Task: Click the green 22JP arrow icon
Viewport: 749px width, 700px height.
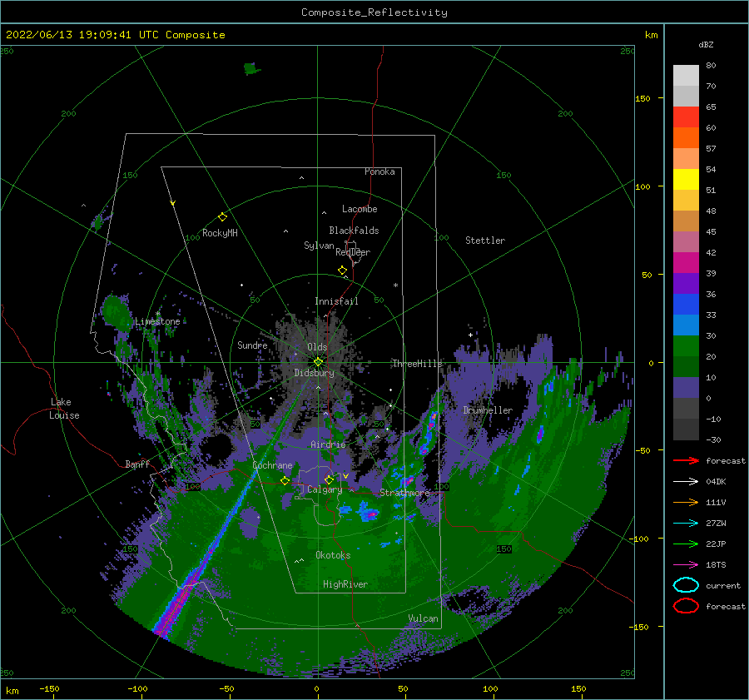Action: [x=686, y=544]
